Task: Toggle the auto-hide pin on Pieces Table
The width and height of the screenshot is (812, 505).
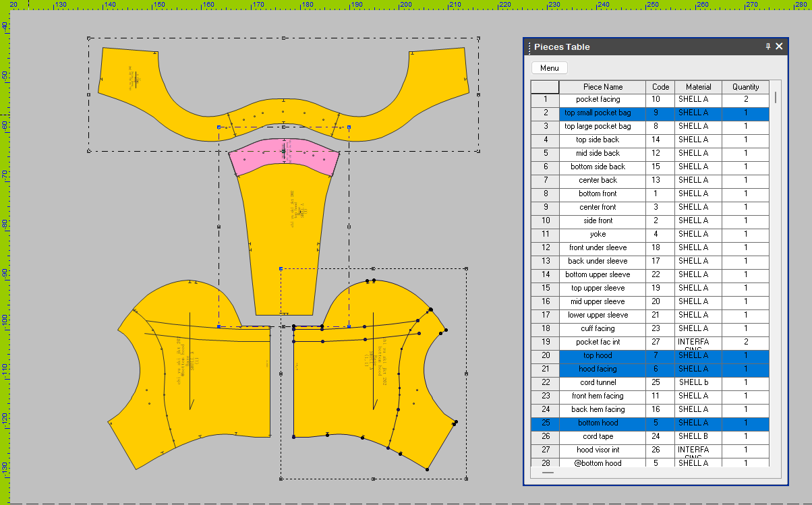Action: 767,47
